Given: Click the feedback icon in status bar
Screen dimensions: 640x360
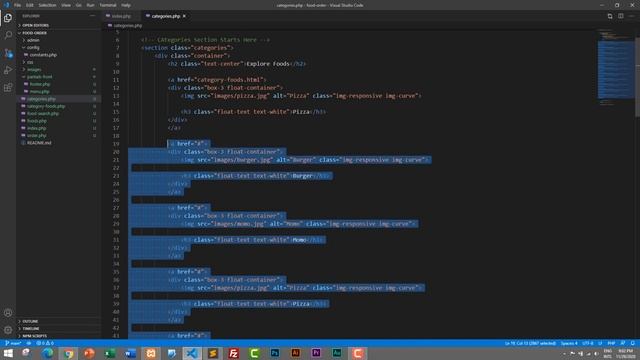Looking at the screenshot, I should (x=622, y=343).
